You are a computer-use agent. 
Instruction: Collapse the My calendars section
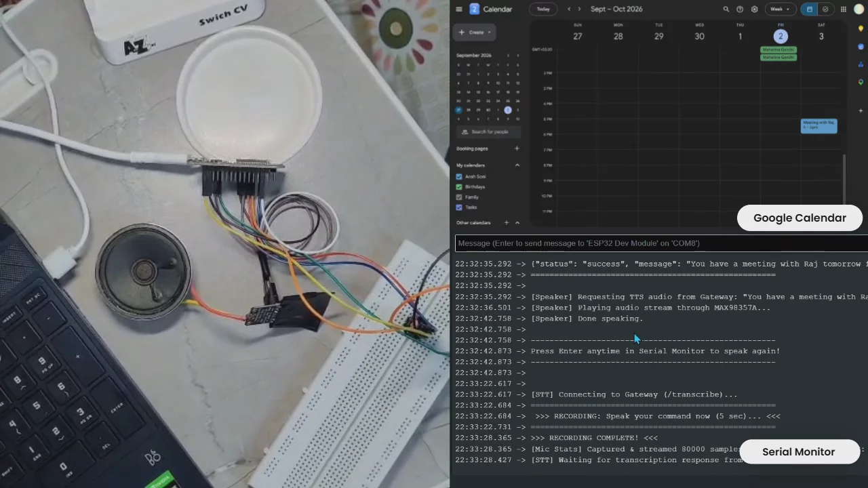517,165
